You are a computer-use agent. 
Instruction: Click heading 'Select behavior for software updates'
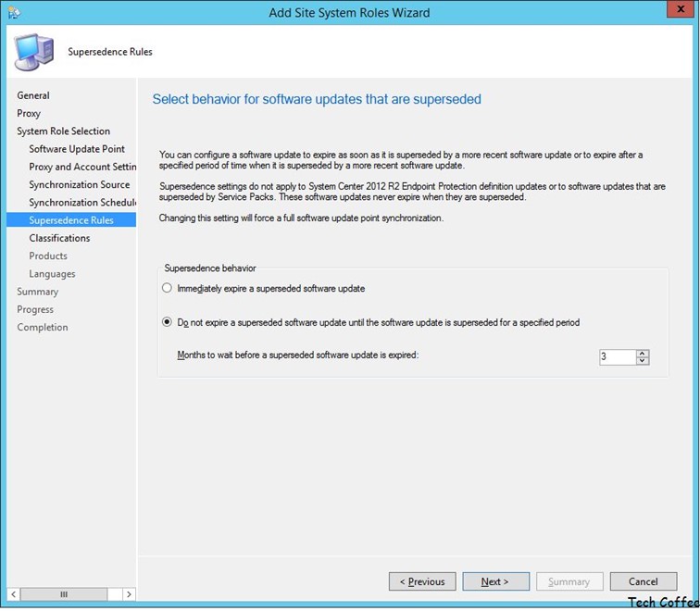(x=317, y=99)
